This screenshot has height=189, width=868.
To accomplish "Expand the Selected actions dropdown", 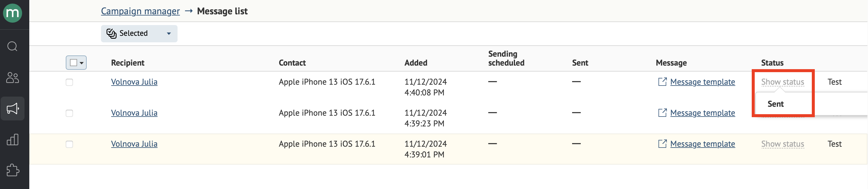I will [x=139, y=33].
